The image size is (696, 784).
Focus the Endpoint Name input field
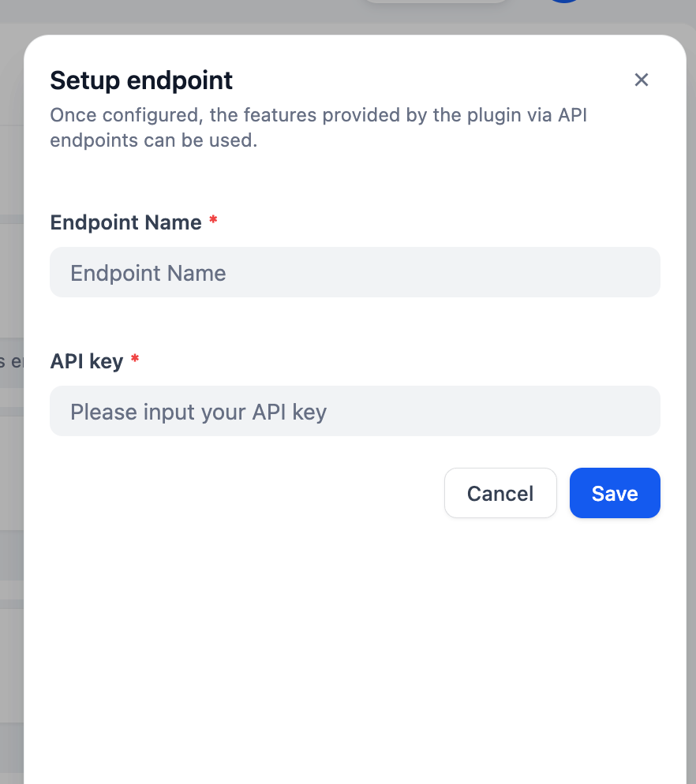[355, 272]
